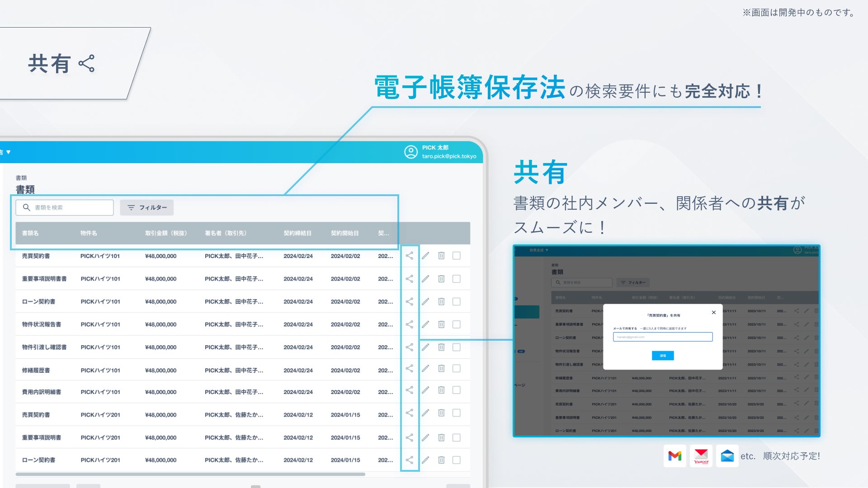
Task: Close the share dialog with X
Action: click(714, 313)
